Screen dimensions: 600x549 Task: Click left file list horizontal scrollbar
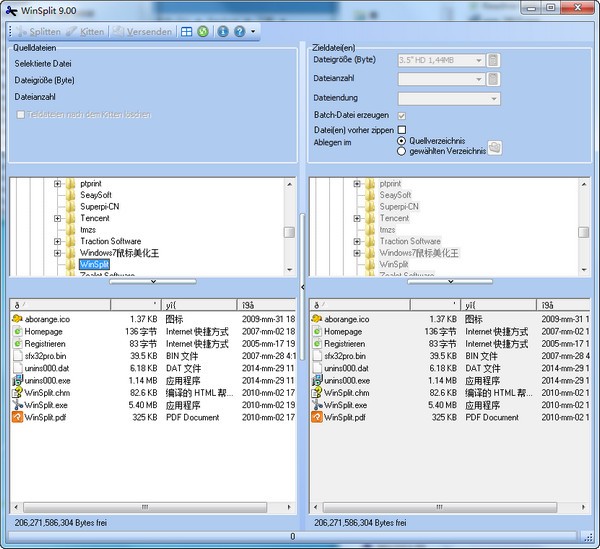pos(145,507)
